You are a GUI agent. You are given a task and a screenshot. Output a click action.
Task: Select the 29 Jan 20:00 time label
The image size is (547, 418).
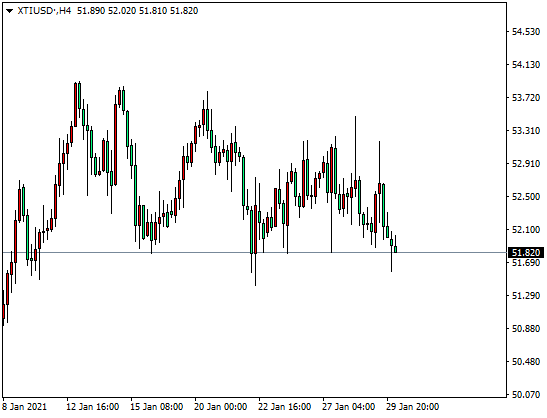412,407
